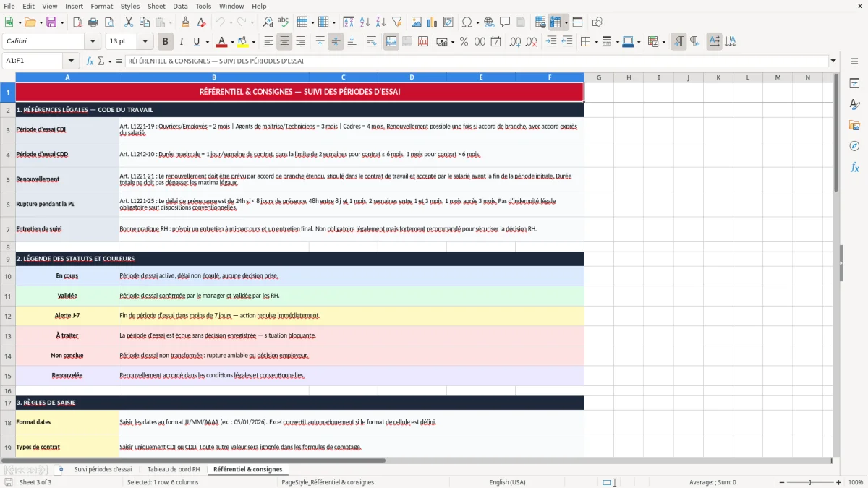This screenshot has width=868, height=488.
Task: Click the formula input line
Action: click(x=476, y=61)
